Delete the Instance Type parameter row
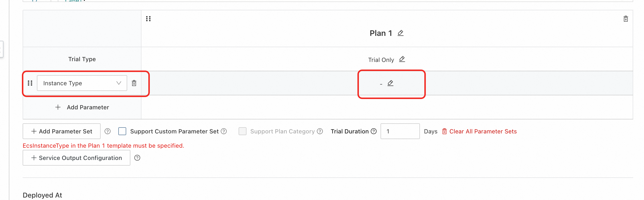644x200 pixels. pos(134,83)
